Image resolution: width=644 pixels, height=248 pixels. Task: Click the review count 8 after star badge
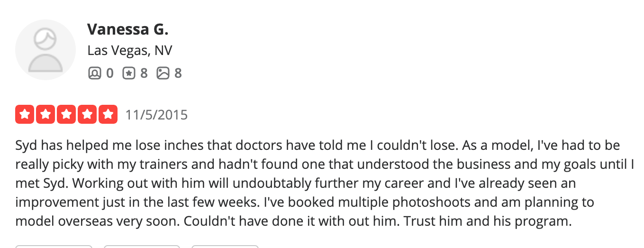144,73
